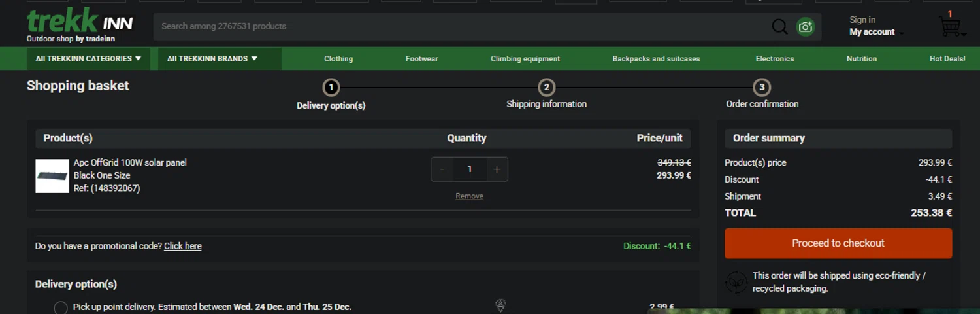Screen dimensions: 980x314
Task: Click step 3 Order confirmation marker
Action: point(761,87)
